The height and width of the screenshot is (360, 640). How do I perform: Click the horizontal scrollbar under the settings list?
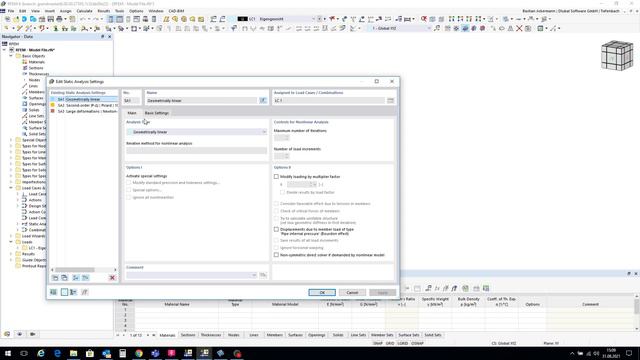click(x=75, y=270)
